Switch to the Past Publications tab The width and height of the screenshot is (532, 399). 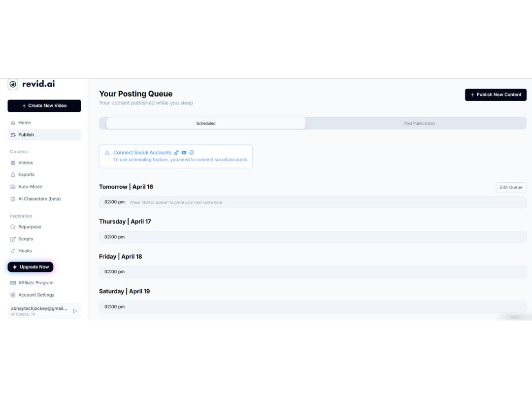(419, 123)
